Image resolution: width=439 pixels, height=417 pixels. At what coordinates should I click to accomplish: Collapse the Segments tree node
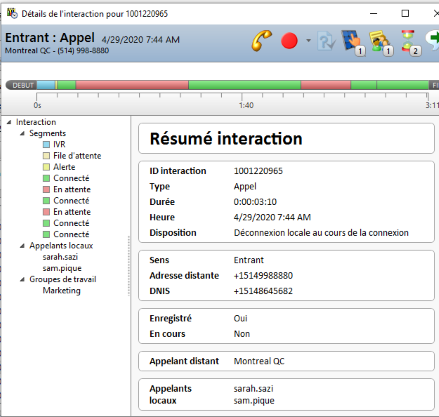point(22,134)
